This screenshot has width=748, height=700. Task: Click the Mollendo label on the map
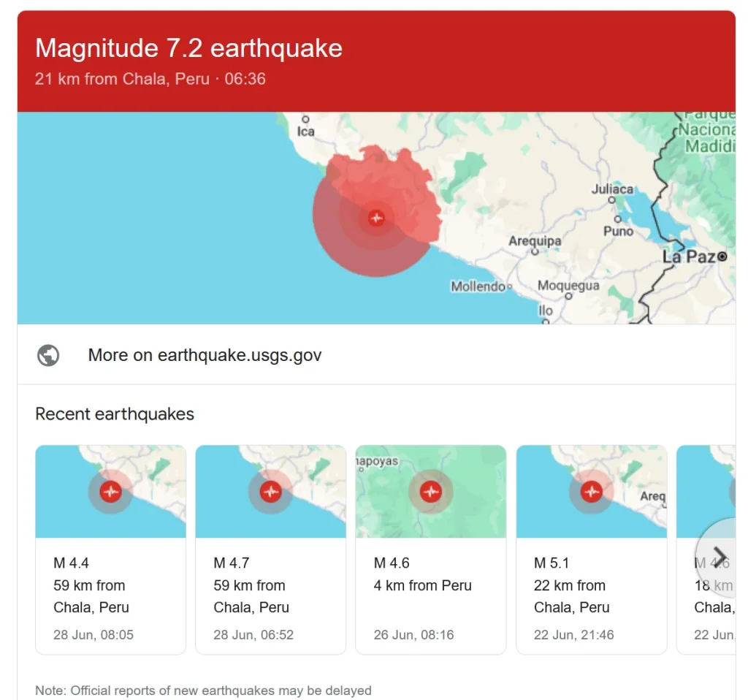click(478, 286)
